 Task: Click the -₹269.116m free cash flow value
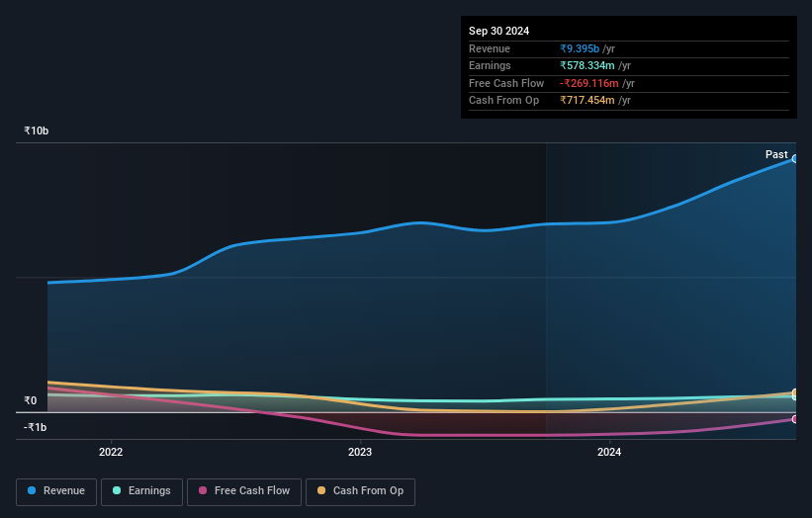pos(589,83)
